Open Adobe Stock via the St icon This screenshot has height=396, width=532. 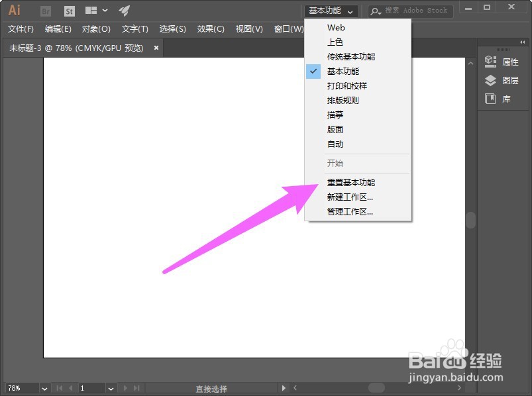[69, 11]
